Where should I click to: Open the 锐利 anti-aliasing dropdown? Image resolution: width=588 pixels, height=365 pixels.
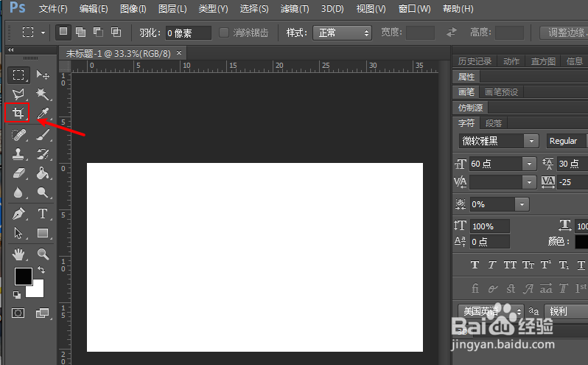pyautogui.click(x=566, y=311)
